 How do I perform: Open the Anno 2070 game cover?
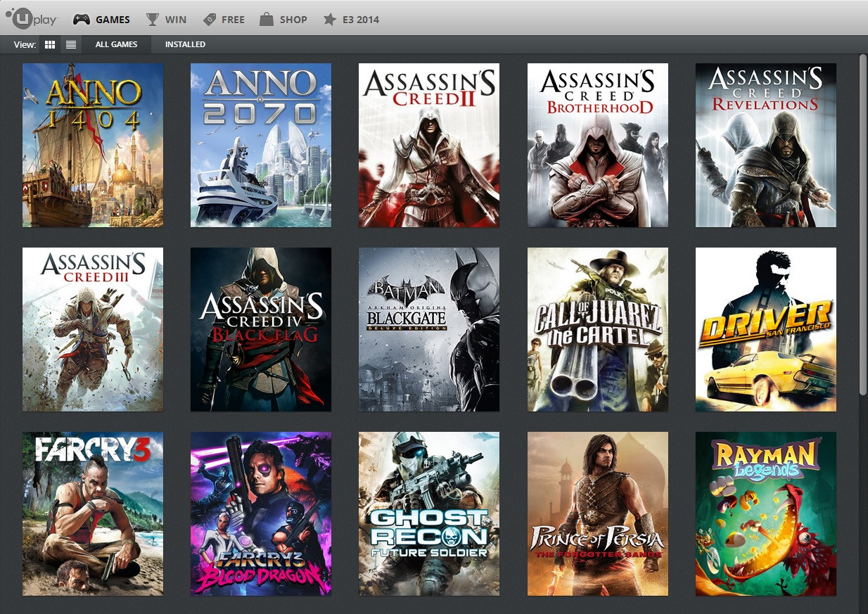pos(261,146)
